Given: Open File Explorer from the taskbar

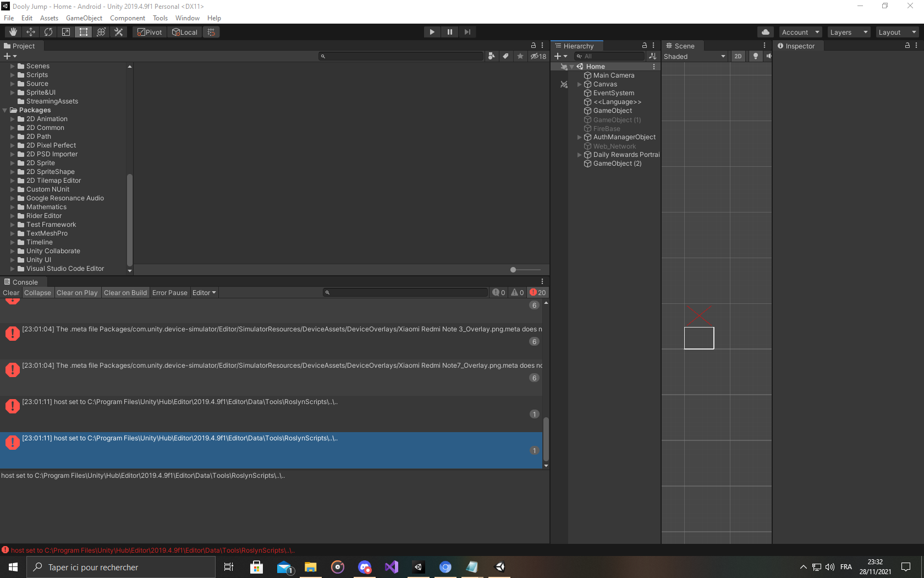Looking at the screenshot, I should tap(311, 567).
